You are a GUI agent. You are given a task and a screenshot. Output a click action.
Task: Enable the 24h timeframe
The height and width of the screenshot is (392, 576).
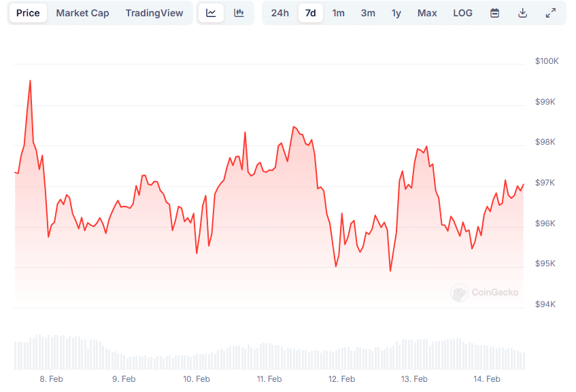coord(279,12)
